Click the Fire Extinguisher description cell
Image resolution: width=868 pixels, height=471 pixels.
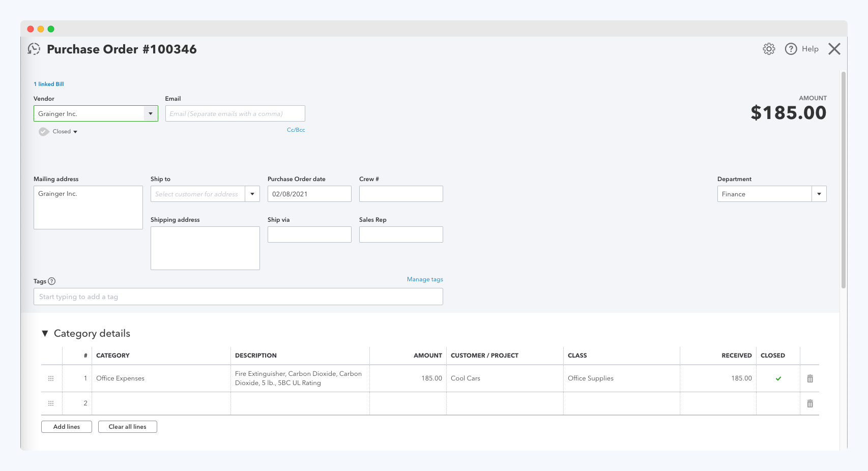[300, 378]
